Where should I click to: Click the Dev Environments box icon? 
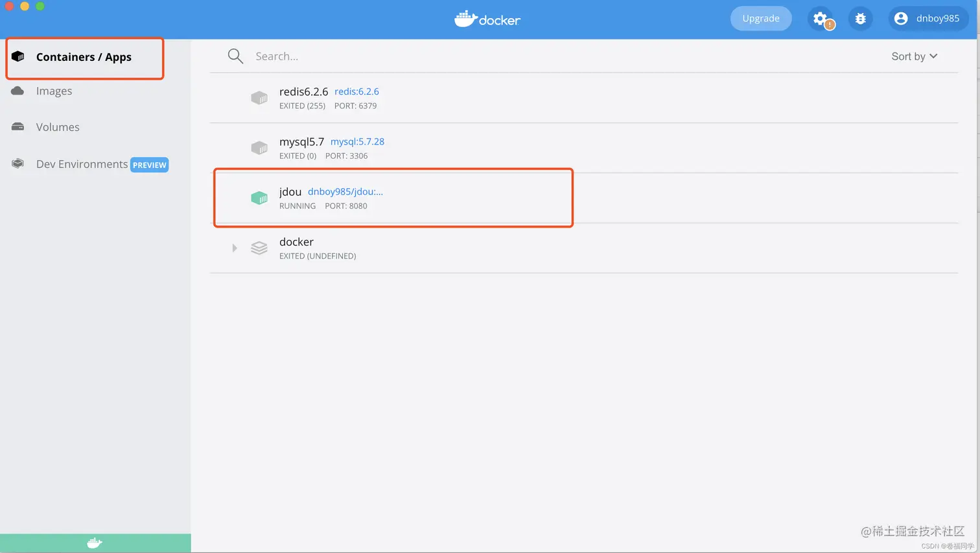tap(18, 164)
